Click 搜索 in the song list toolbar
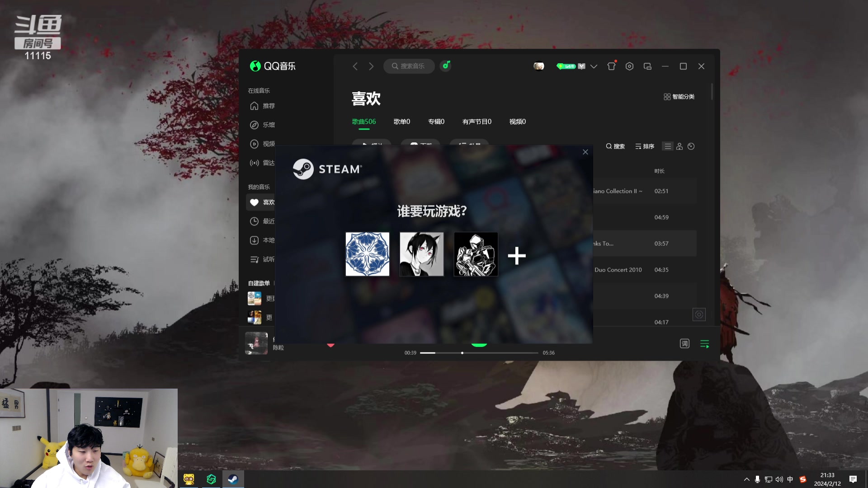 tap(615, 146)
